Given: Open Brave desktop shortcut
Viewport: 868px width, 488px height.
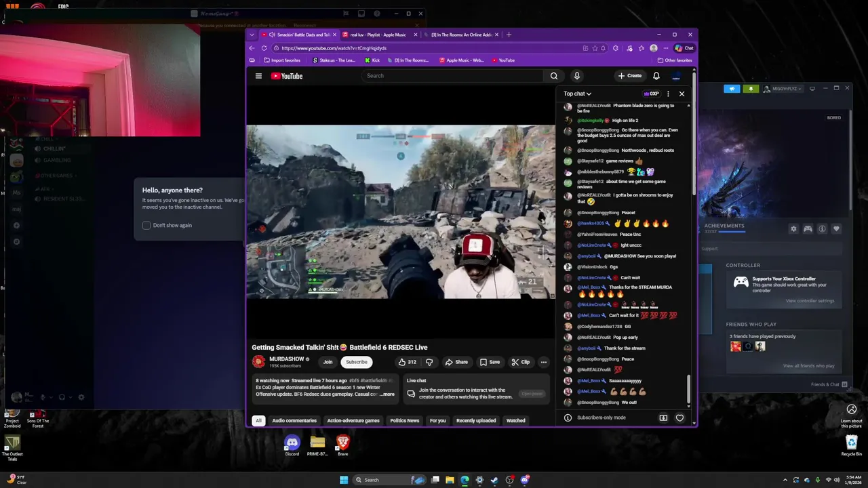Looking at the screenshot, I should 342,445.
